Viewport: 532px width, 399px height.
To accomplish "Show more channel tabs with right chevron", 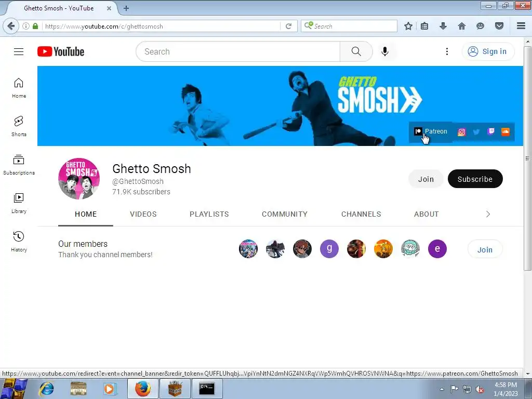I will tap(488, 214).
